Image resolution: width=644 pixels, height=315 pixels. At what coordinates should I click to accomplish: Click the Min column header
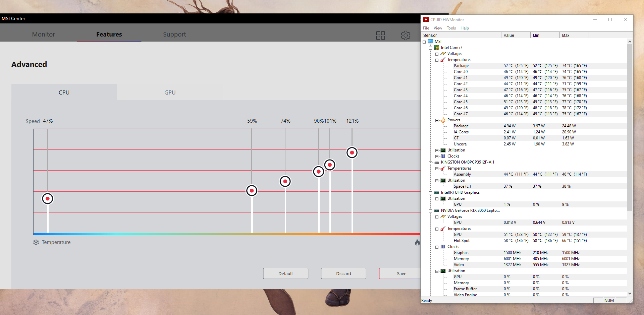click(545, 35)
